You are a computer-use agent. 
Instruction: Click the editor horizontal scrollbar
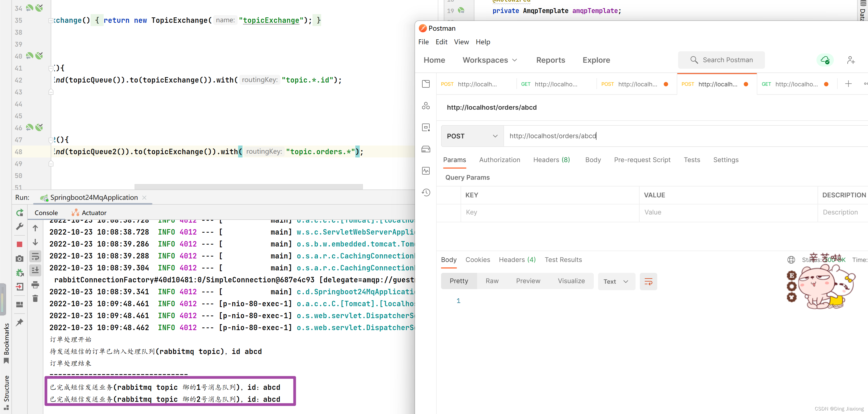(249, 187)
